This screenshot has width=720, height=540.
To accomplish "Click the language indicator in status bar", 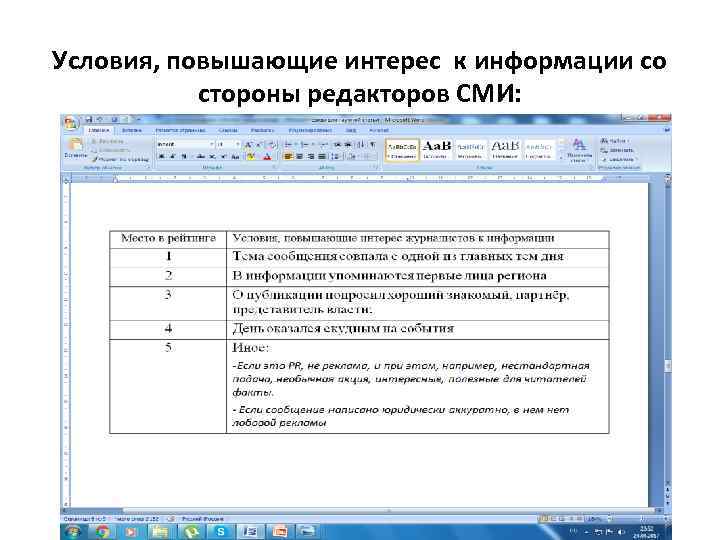I will (202, 519).
